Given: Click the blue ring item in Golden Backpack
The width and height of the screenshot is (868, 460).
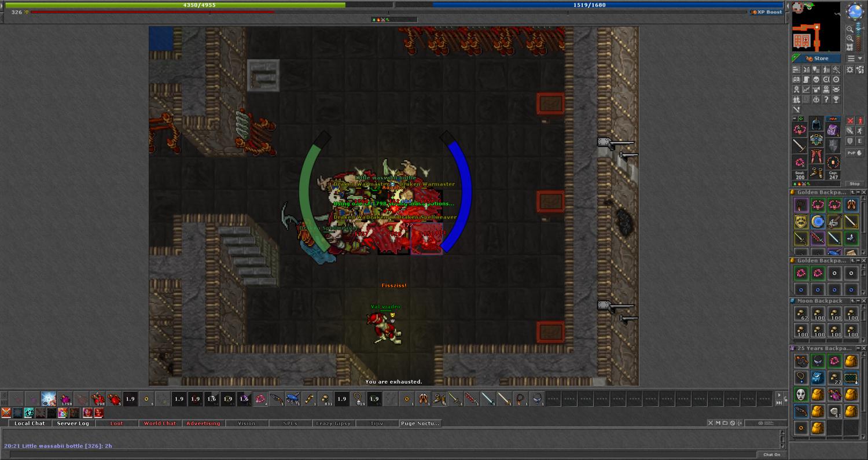Looking at the screenshot, I should point(817,221).
